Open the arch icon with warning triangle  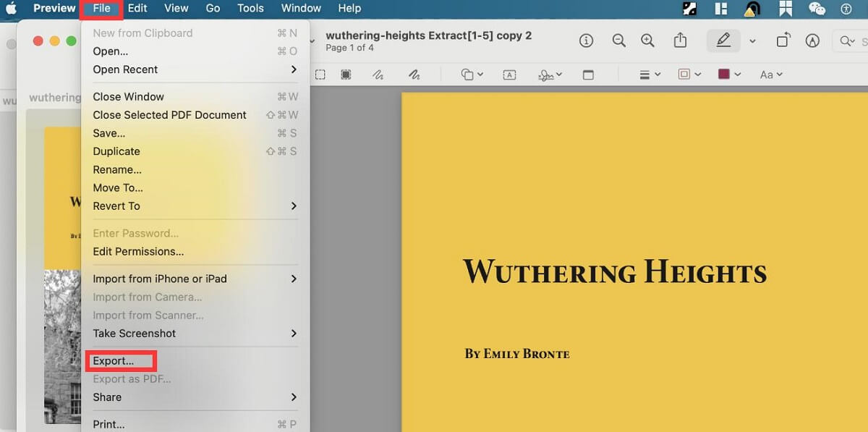(x=754, y=9)
